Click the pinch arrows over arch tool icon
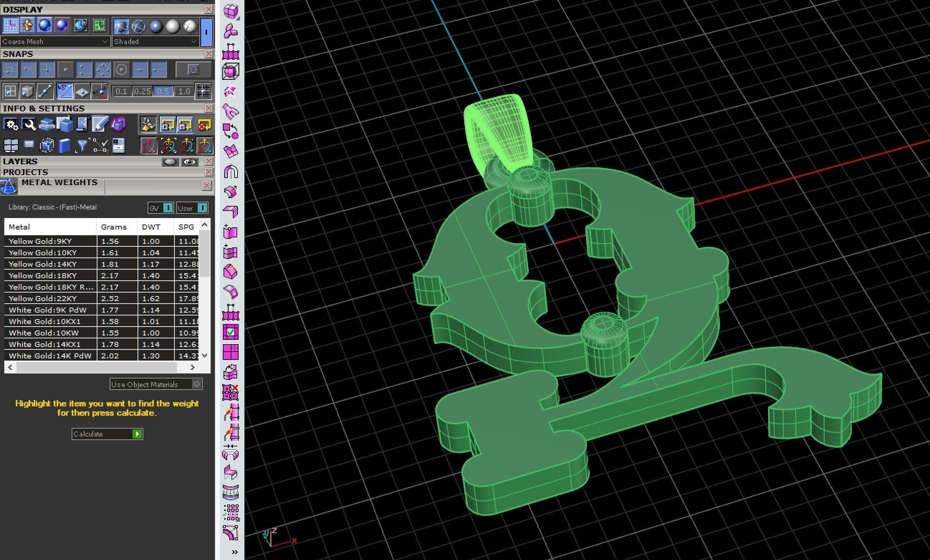The height and width of the screenshot is (560, 930). point(231,452)
